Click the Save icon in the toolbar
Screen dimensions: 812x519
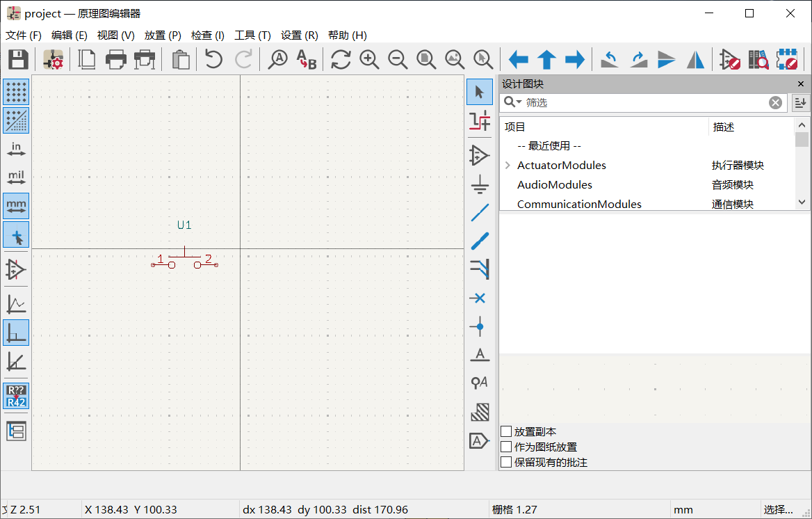pyautogui.click(x=17, y=60)
